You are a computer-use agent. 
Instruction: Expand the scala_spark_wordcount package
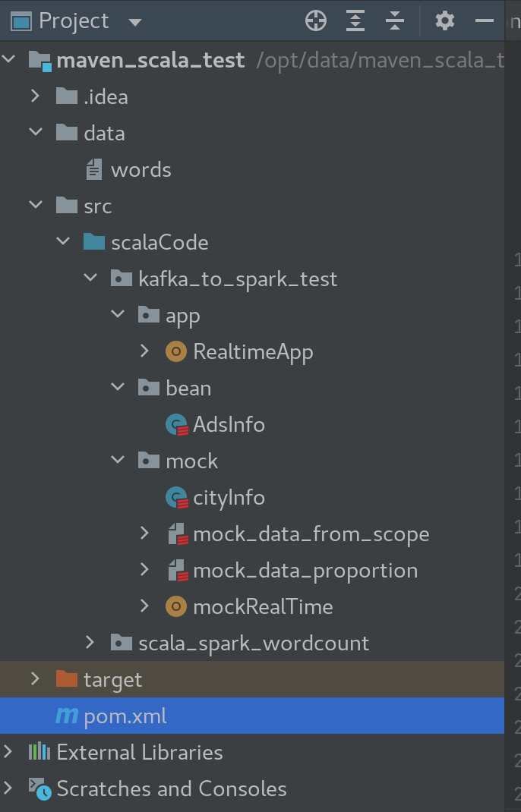pyautogui.click(x=90, y=642)
